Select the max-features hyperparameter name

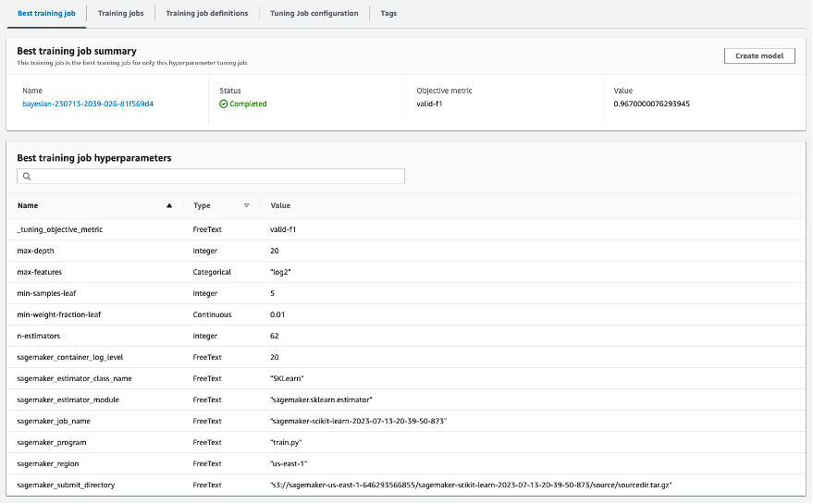pyautogui.click(x=40, y=272)
